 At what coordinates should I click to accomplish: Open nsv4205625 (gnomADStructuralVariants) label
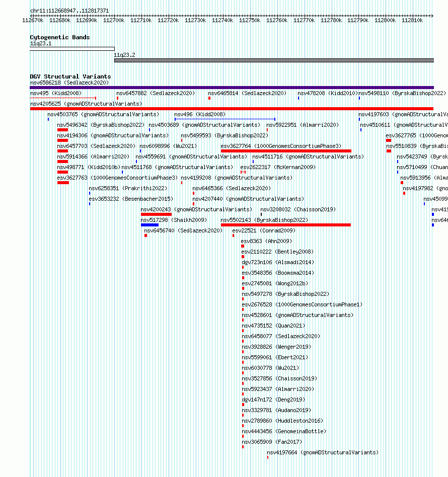(x=86, y=104)
